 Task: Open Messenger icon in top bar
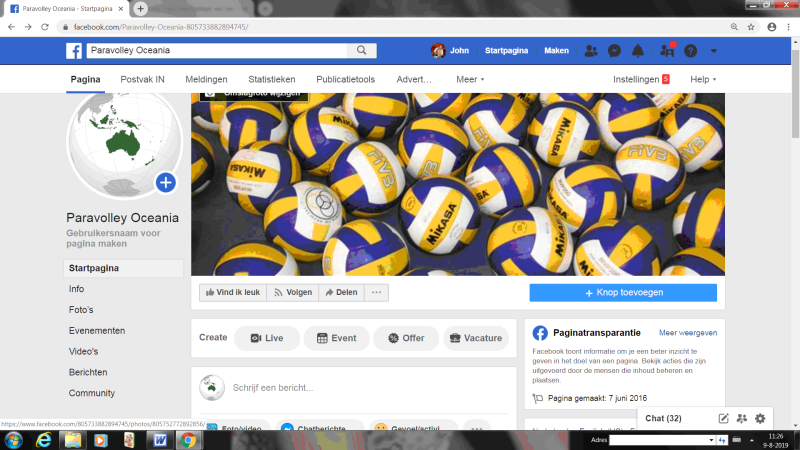tap(614, 51)
